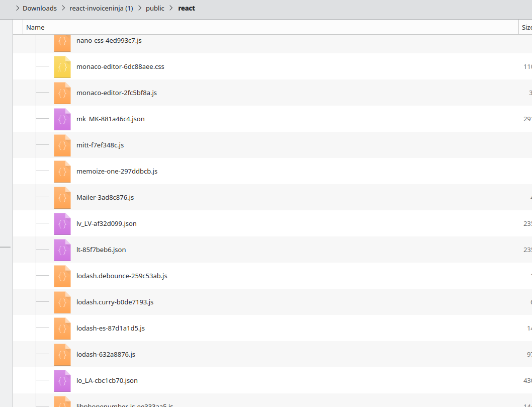Open the chevron before react-invoiceninja (1) breadcrumb

(63, 8)
